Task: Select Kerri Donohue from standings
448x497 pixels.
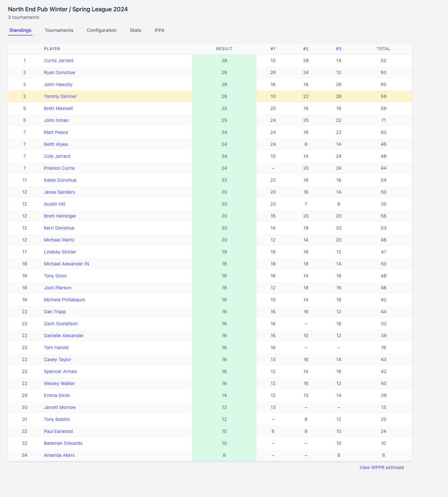Action: click(x=59, y=228)
